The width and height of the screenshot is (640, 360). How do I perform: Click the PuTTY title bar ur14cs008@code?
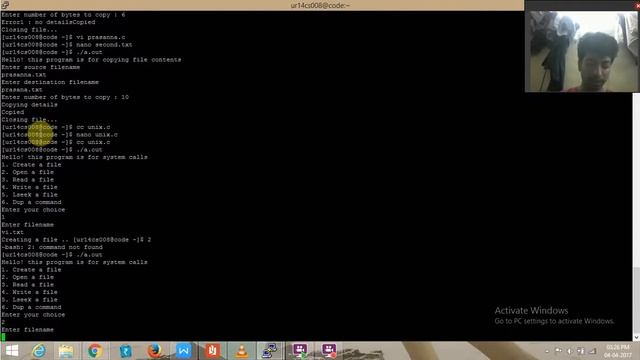320,5
